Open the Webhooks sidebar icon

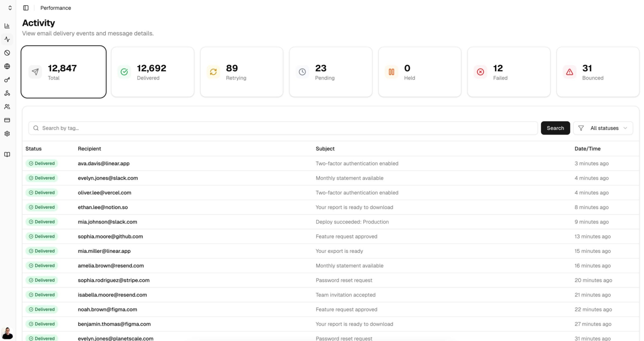coord(7,93)
